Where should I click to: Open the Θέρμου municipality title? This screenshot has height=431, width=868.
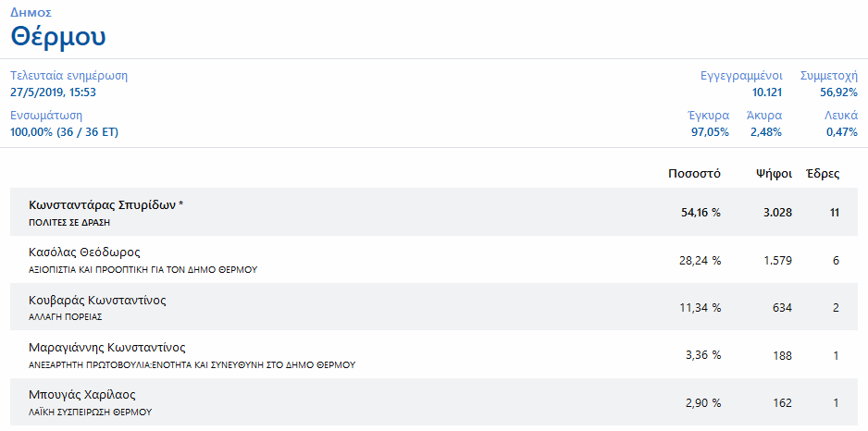pyautogui.click(x=58, y=37)
